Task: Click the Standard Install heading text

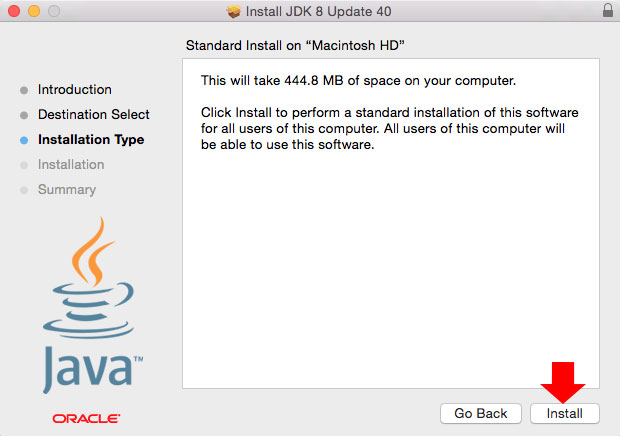Action: click(x=295, y=45)
